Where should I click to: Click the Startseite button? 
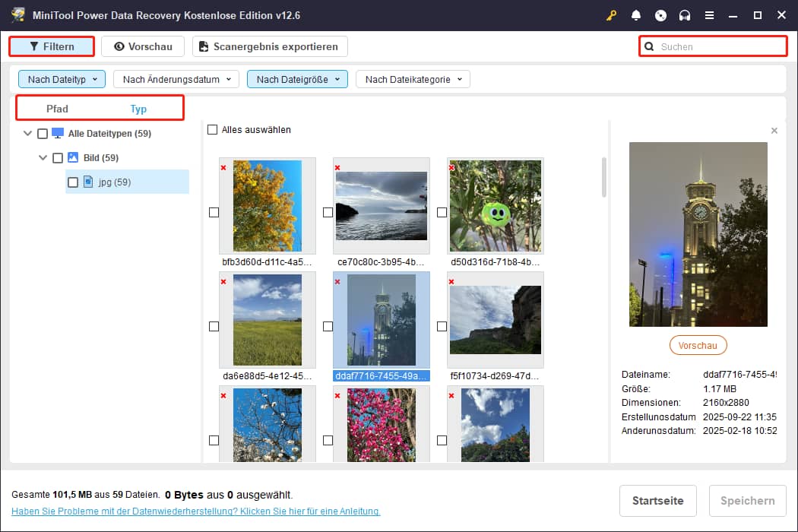tap(658, 501)
